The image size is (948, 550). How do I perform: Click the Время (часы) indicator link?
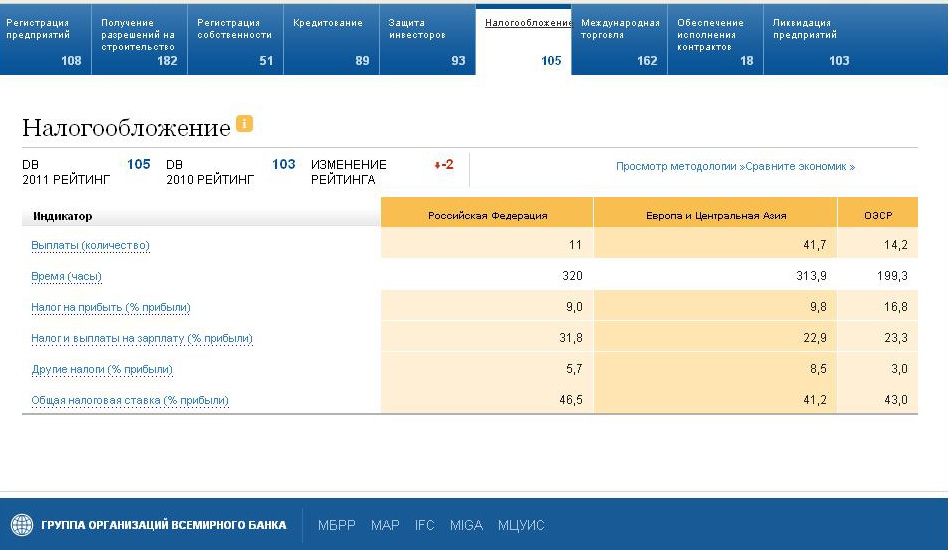click(x=66, y=276)
